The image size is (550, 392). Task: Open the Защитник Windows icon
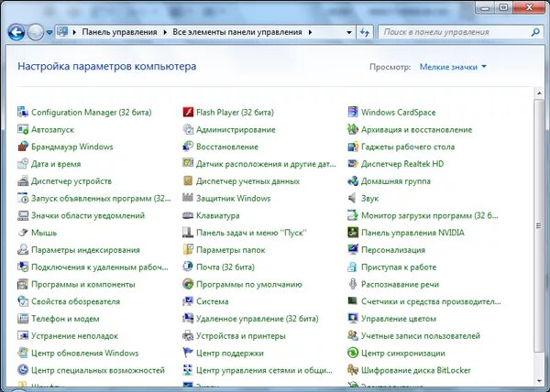click(x=188, y=198)
